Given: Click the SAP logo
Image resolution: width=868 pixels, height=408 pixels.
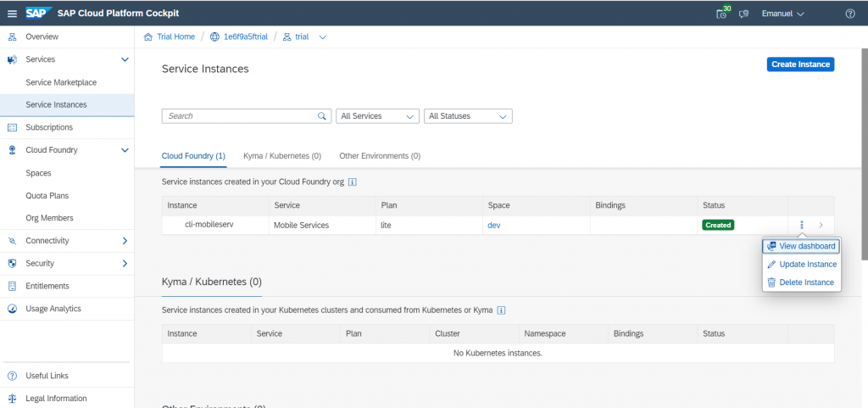Looking at the screenshot, I should pos(38,14).
